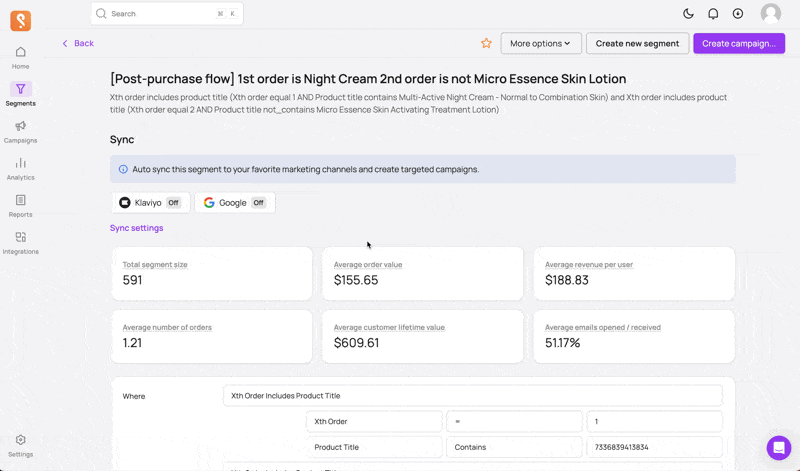Open the equals operator field
The height and width of the screenshot is (471, 800).
[x=514, y=422]
